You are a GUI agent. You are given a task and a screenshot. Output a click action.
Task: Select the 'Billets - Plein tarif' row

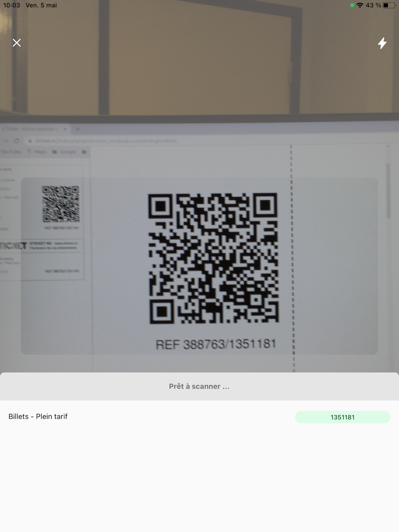point(199,417)
